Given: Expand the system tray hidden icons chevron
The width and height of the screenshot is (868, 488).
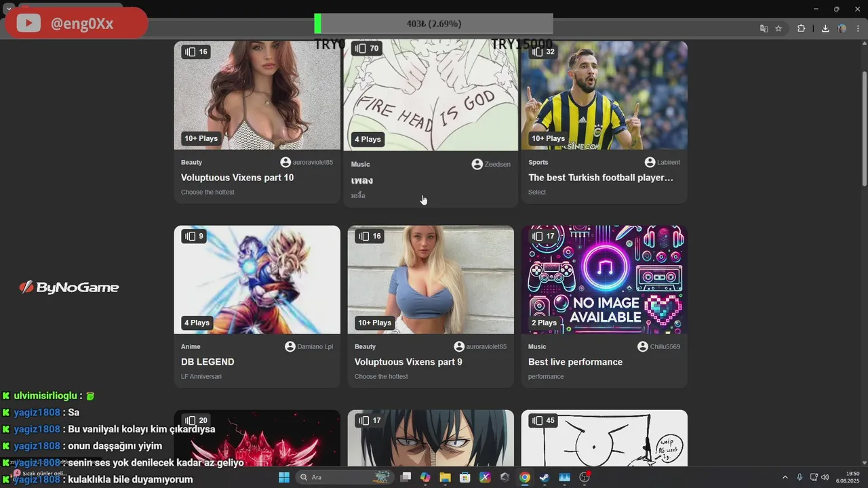Looking at the screenshot, I should tap(785, 477).
